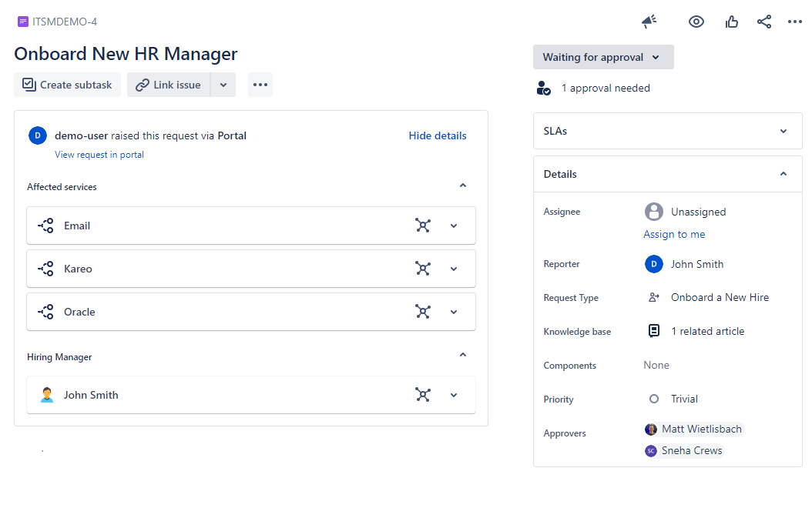Click Matt Wietlisbach's avatar photo

coord(651,429)
